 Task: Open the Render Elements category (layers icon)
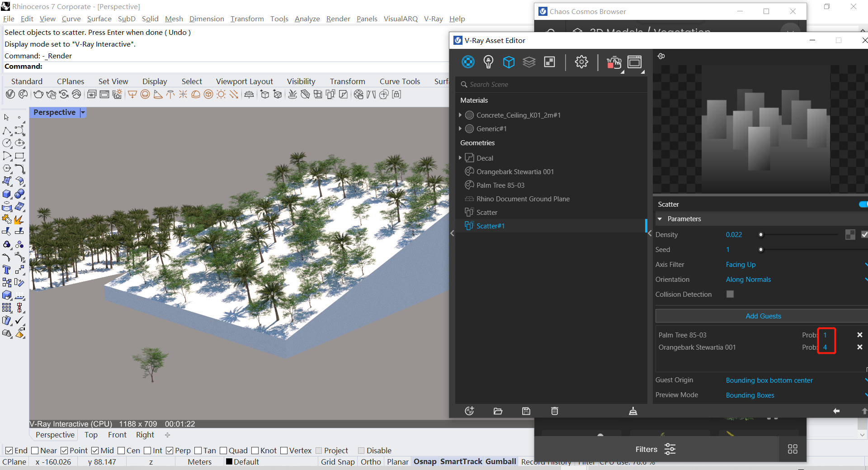[x=529, y=62]
